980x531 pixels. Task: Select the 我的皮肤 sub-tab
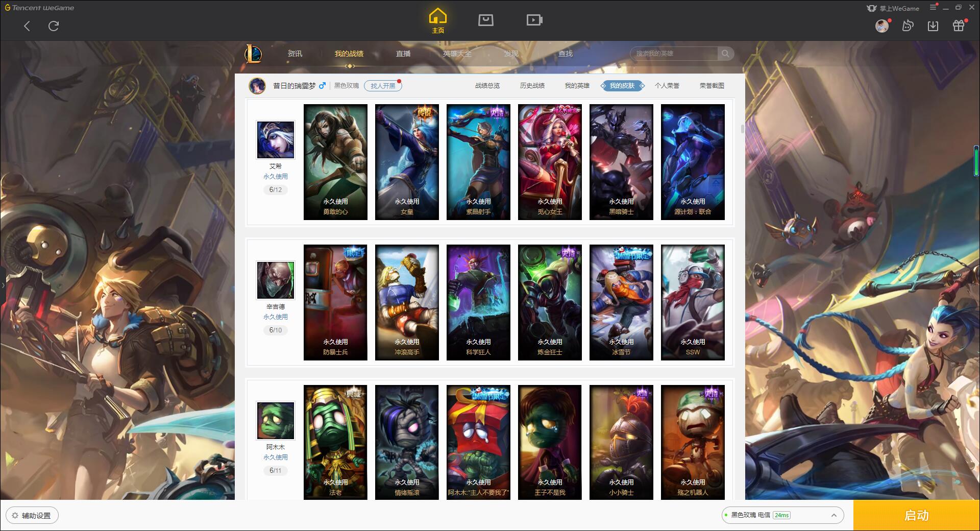tap(622, 86)
